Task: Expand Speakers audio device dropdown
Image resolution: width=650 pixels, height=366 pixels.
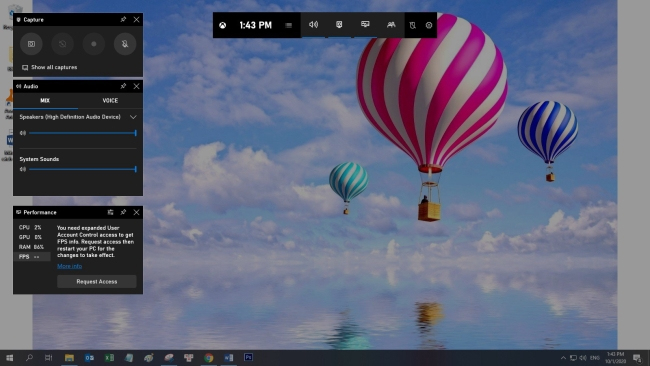Action: pyautogui.click(x=133, y=117)
